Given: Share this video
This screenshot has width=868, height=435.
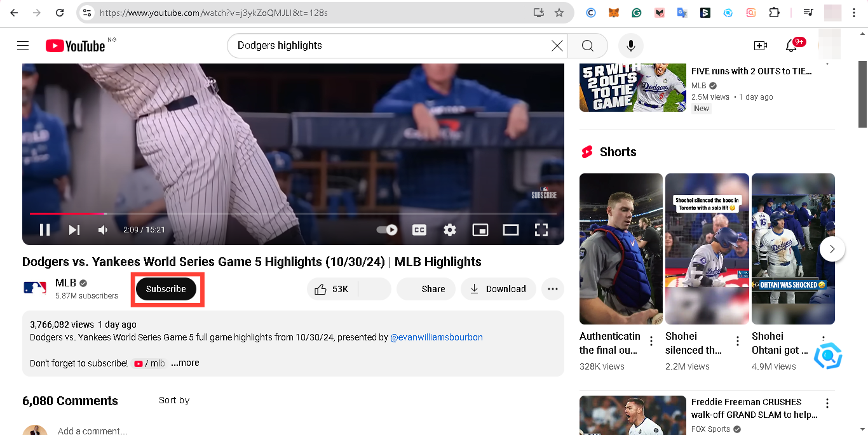Looking at the screenshot, I should click(426, 289).
